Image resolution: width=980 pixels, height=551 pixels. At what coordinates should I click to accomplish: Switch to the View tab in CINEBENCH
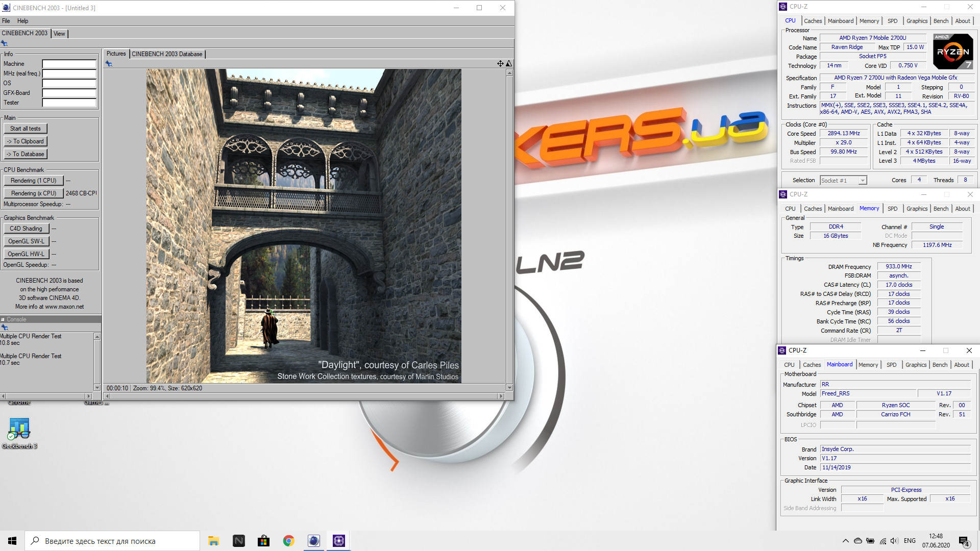59,34
